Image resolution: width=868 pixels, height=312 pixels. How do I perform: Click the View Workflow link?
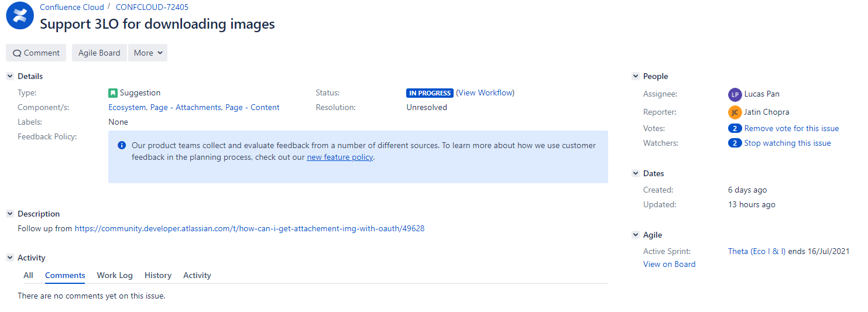pyautogui.click(x=485, y=92)
